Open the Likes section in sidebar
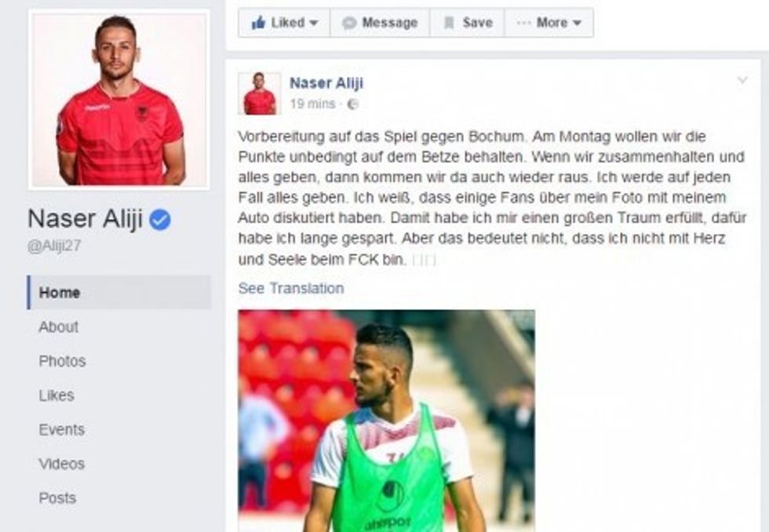Screen dimensions: 769x532 [56, 395]
